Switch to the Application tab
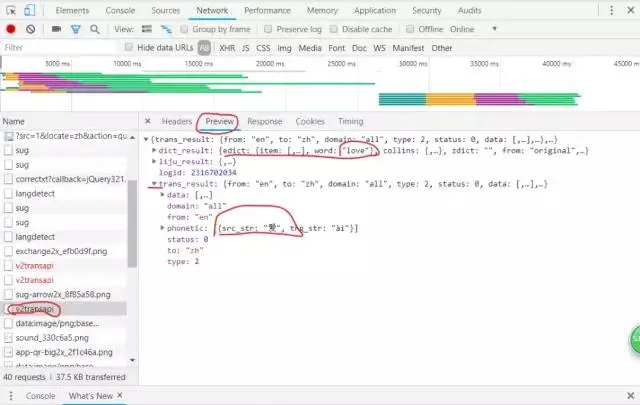This screenshot has width=640, height=405. pos(375,10)
